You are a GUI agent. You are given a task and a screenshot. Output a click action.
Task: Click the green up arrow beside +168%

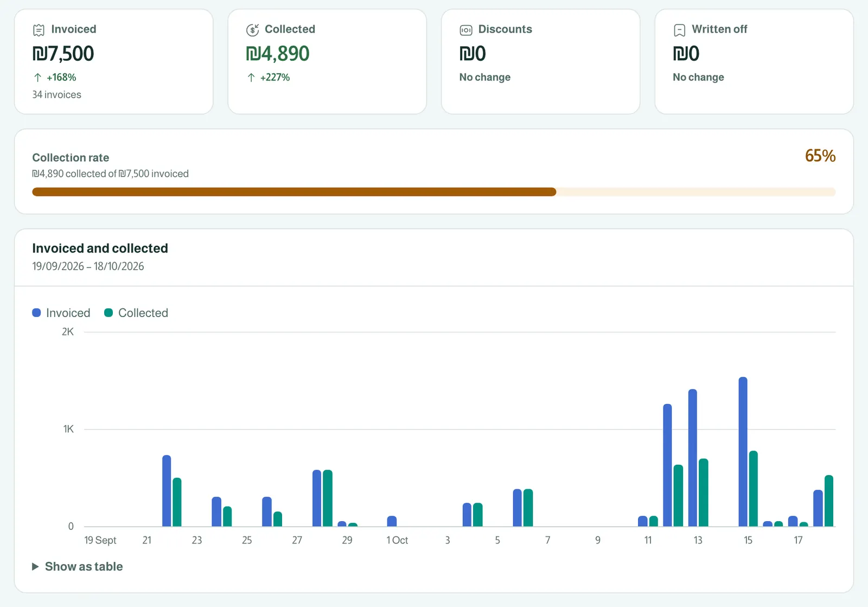pyautogui.click(x=37, y=78)
